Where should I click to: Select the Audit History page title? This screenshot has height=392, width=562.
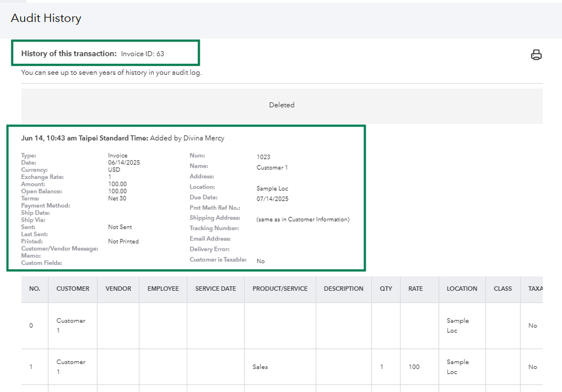46,18
